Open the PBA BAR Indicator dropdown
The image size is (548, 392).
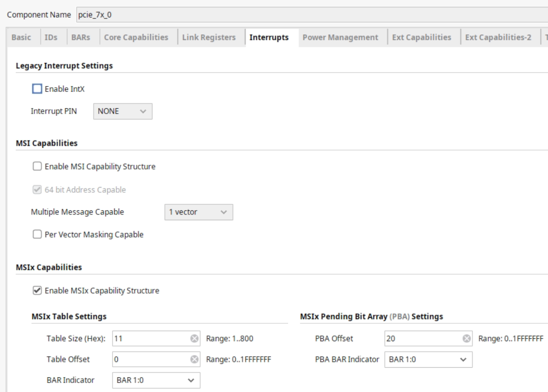click(x=429, y=359)
